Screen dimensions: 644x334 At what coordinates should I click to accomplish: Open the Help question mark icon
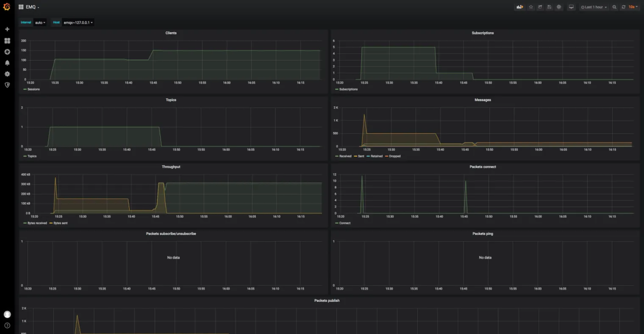tap(7, 326)
